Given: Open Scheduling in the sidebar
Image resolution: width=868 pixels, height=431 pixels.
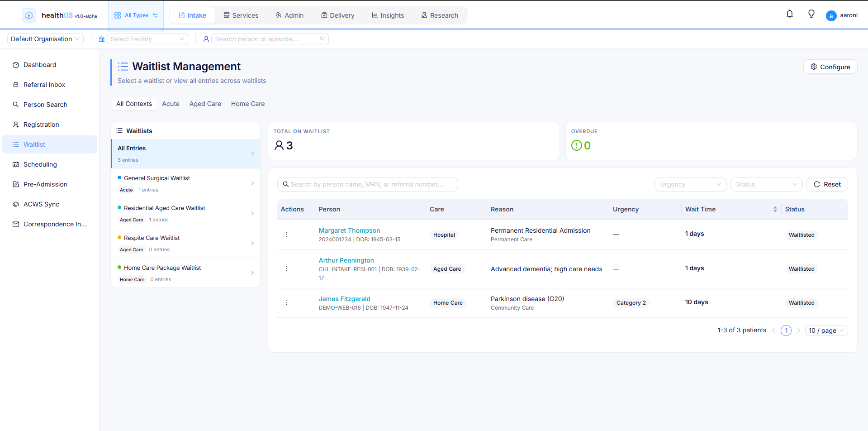Looking at the screenshot, I should (50, 164).
